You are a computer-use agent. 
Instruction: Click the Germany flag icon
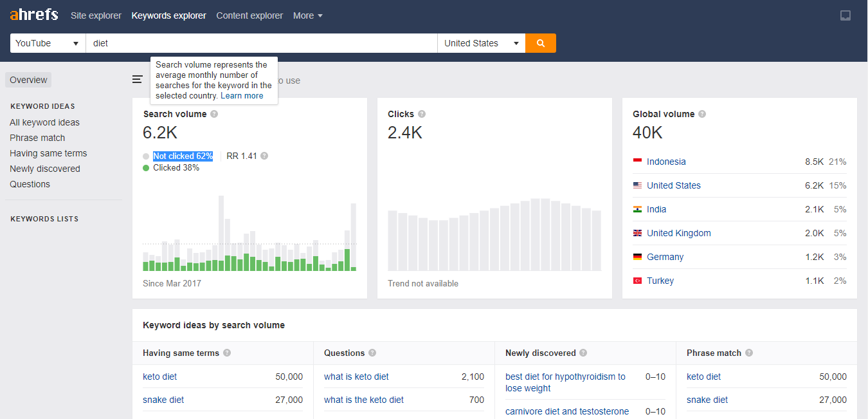[x=637, y=257]
